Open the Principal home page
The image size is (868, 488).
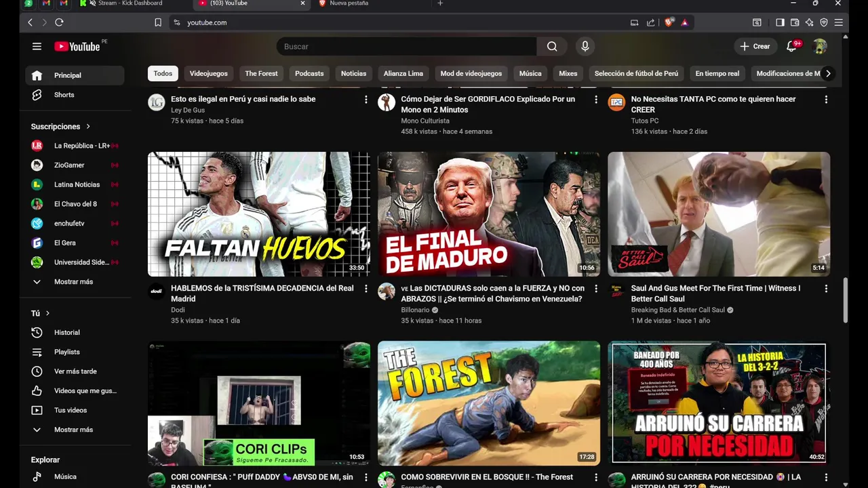[x=75, y=75]
